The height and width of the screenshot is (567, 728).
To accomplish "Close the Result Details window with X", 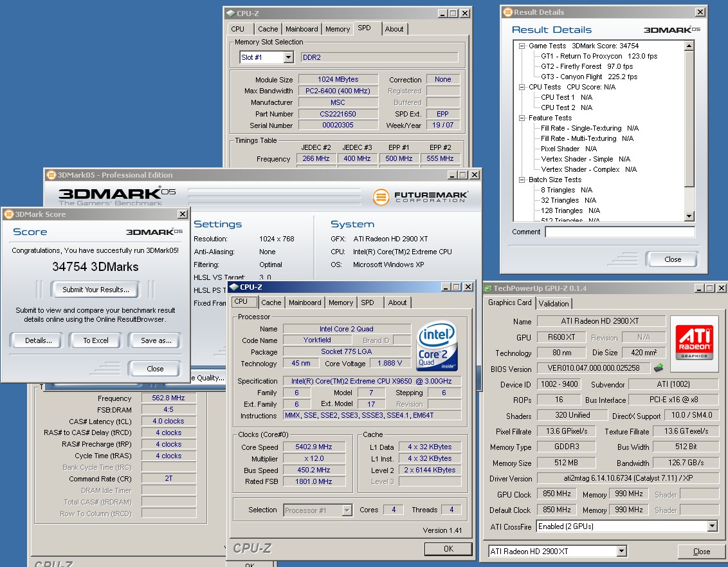I will pos(700,12).
